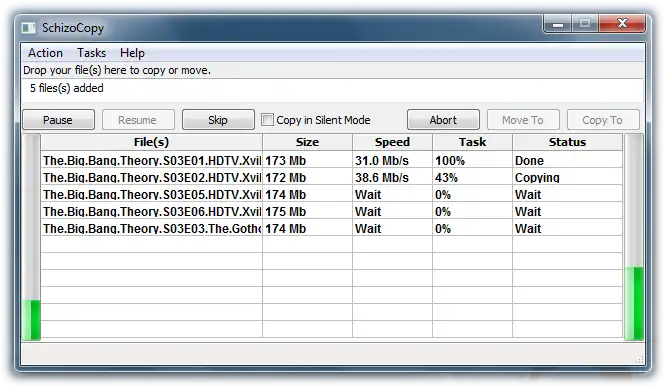Click the 172 Mb size cell
The height and width of the screenshot is (387, 665).
[307, 177]
